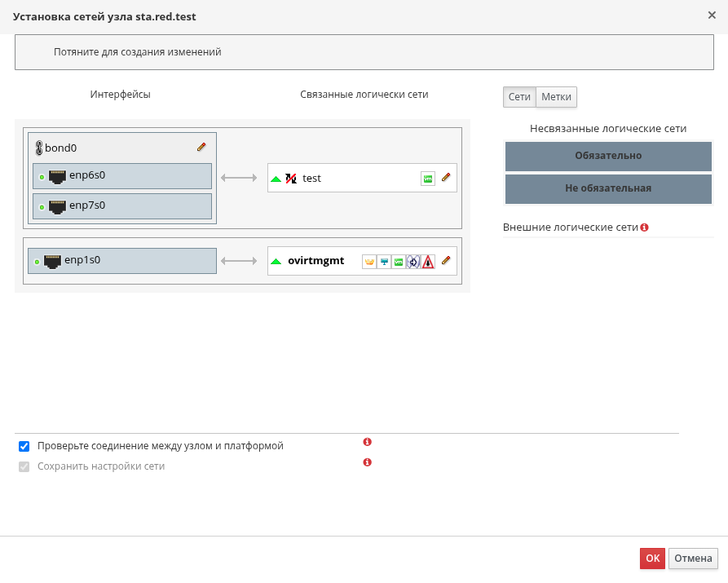Click the test network name
This screenshot has width=728, height=583.
311,179
